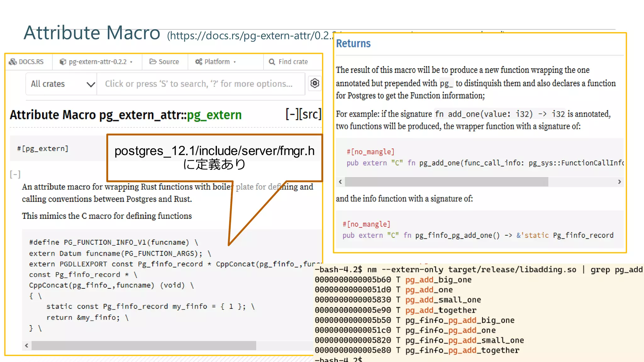
Task: Click the pg_finfo_pg_add_one terminal line
Action: [x=405, y=330]
